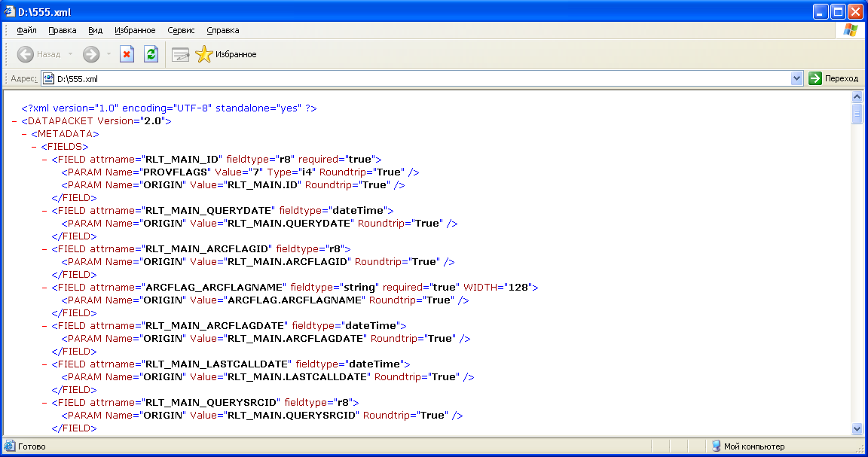Collapse the FIELDS node
The height and width of the screenshot is (457, 868).
click(35, 147)
